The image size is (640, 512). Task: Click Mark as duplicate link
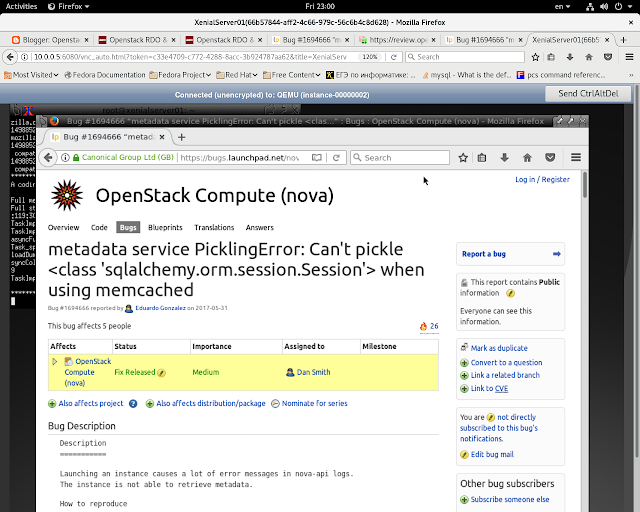(499, 348)
